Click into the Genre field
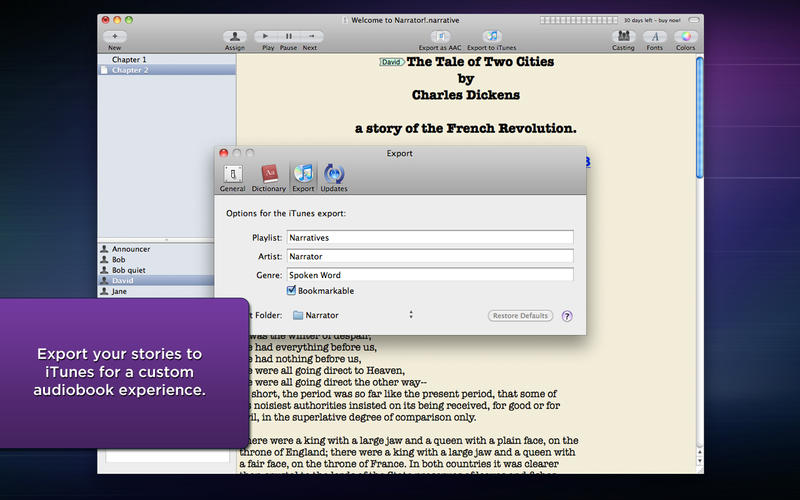The image size is (800, 500). [x=430, y=275]
